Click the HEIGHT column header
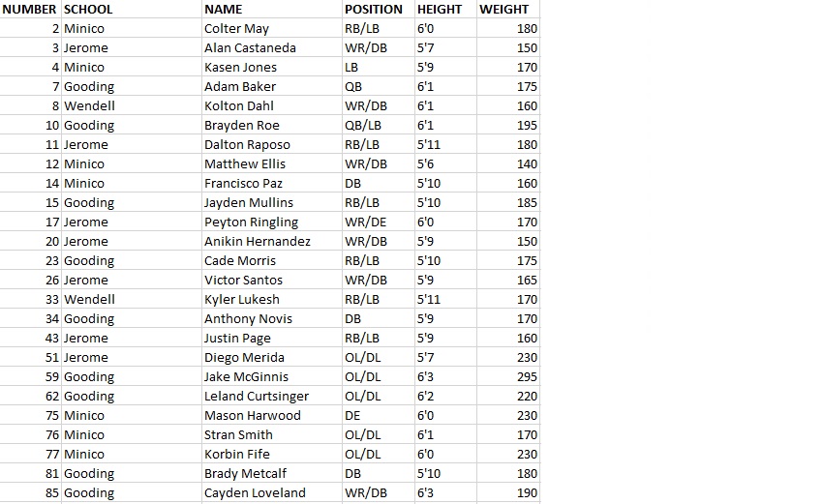The image size is (823, 504). pyautogui.click(x=440, y=9)
